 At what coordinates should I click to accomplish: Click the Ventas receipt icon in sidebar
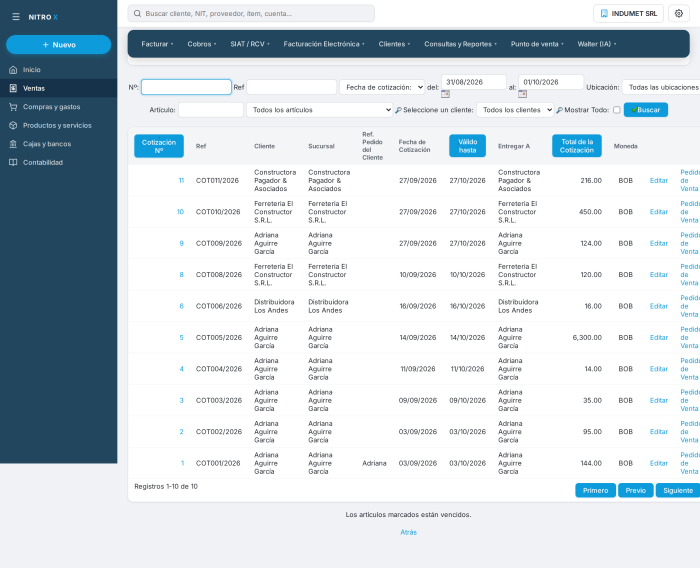[x=13, y=88]
